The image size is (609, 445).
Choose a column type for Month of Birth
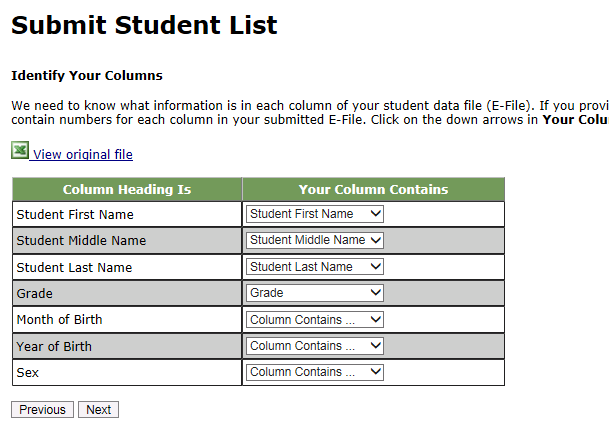[x=314, y=320]
